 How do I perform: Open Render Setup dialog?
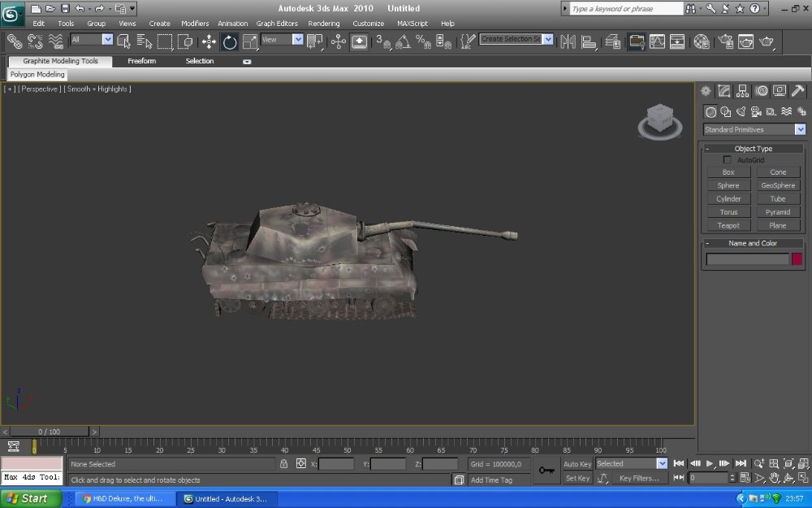point(725,41)
